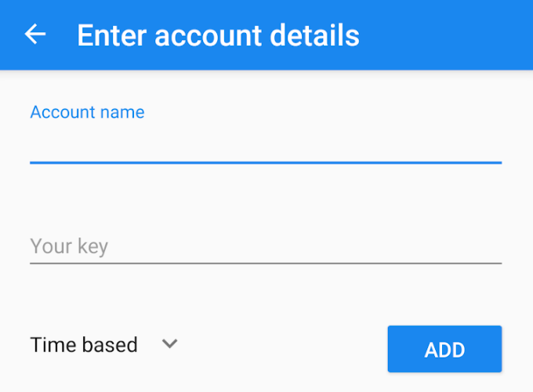Place cursor in the Your key box
This screenshot has width=533, height=392.
265,246
